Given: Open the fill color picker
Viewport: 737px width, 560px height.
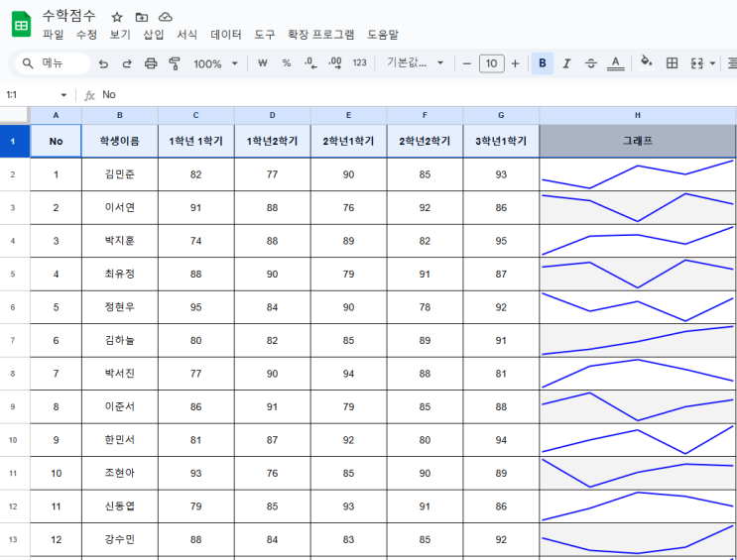Looking at the screenshot, I should coord(647,62).
